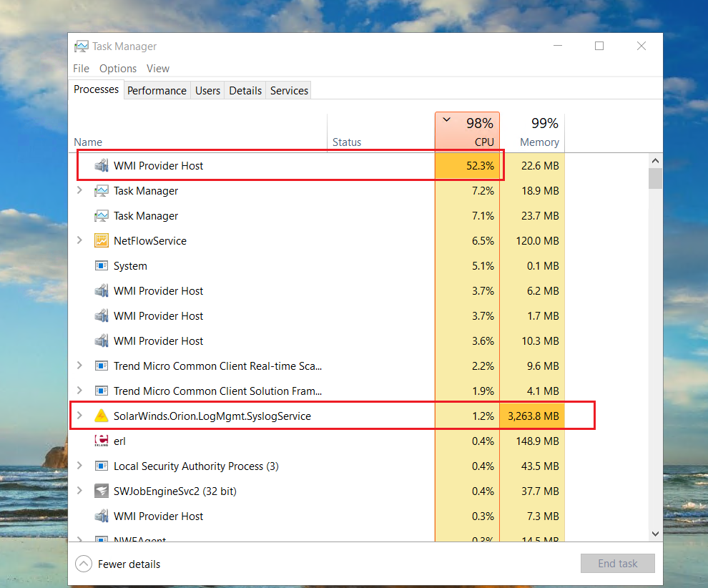Viewport: 708px width, 588px height.
Task: Expand the NetFlowService process group
Action: pyautogui.click(x=79, y=240)
